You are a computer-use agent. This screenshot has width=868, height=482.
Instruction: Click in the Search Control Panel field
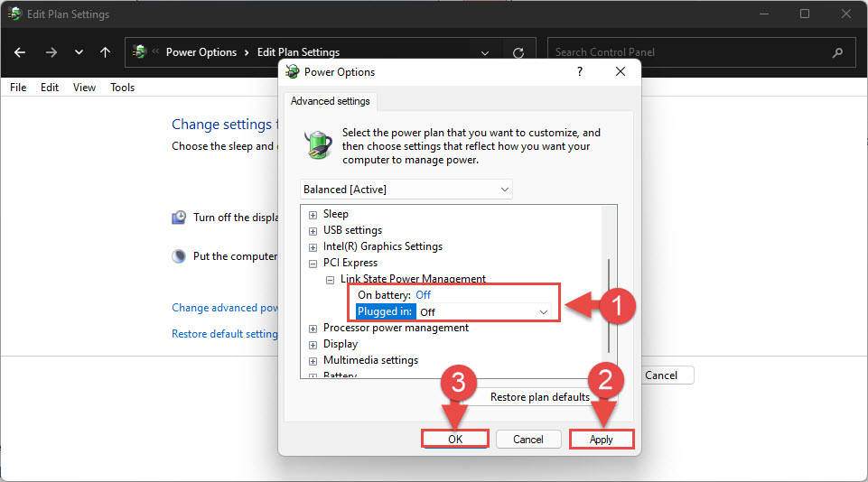[x=686, y=52]
